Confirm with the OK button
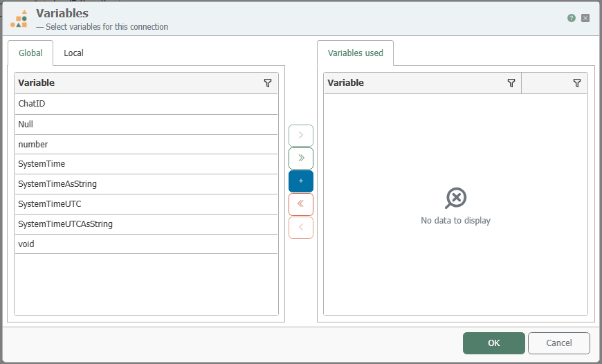The width and height of the screenshot is (602, 364). tap(494, 343)
